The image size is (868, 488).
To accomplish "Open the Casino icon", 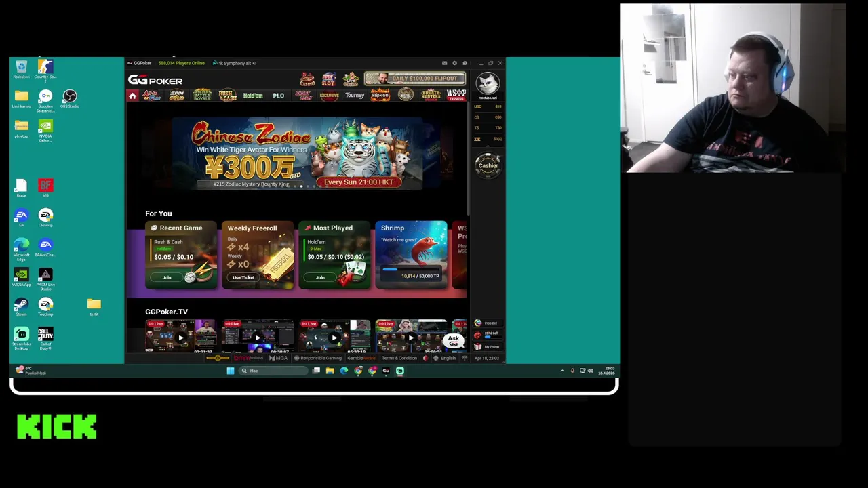I will 308,79.
